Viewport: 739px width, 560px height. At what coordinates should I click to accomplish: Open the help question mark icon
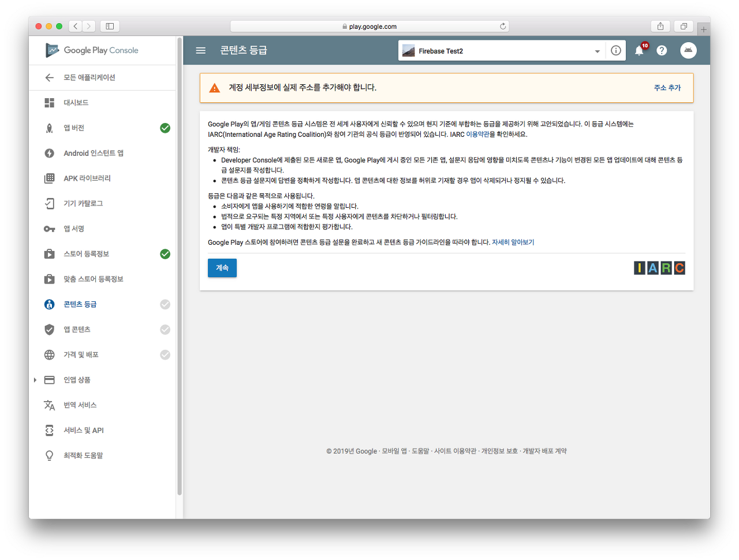click(662, 51)
